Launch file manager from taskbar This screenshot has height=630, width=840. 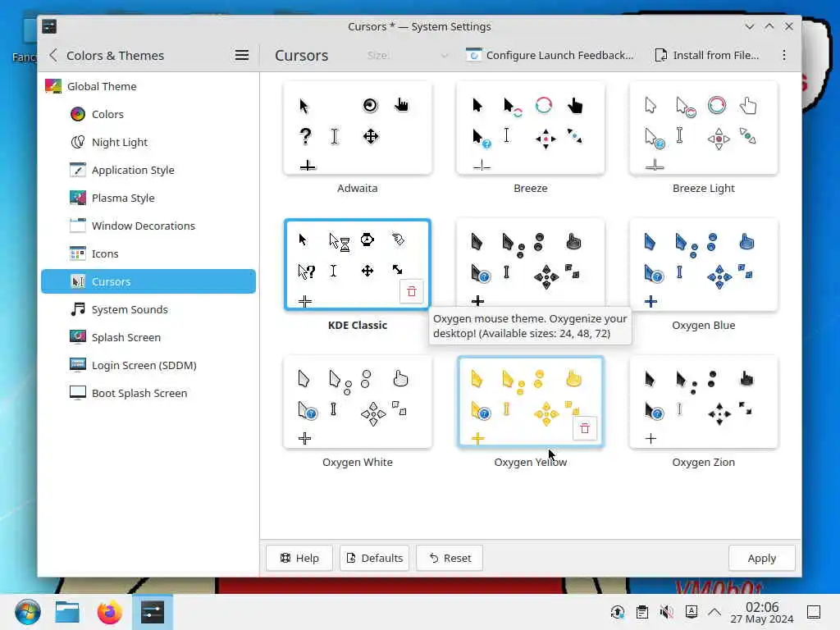(x=67, y=612)
